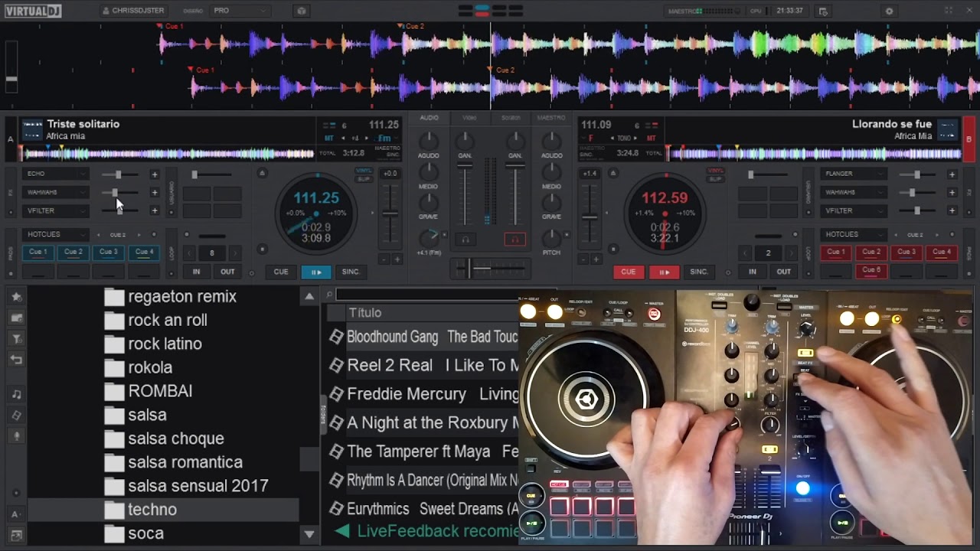Toggle SLIP mode on deck B
This screenshot has height=551, width=980.
point(715,179)
